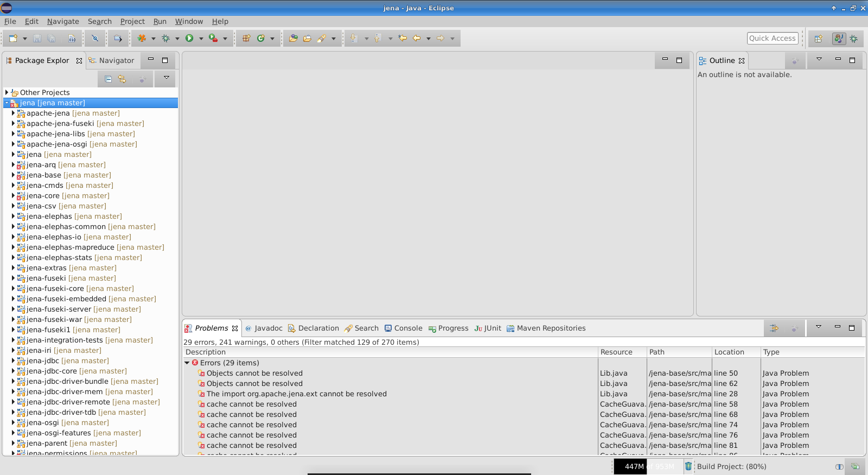Switch to the Console tab
This screenshot has width=868, height=475.
pos(403,328)
